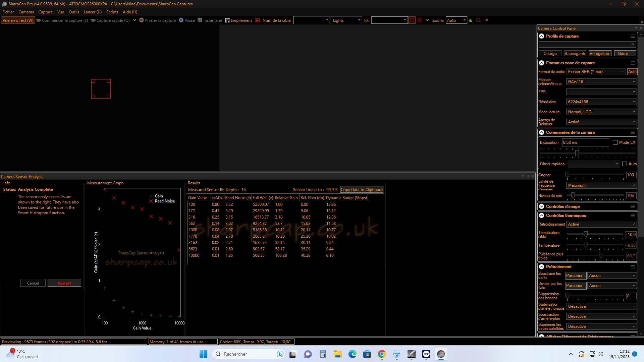Open the Outils menu
644x362 pixels.
click(74, 12)
